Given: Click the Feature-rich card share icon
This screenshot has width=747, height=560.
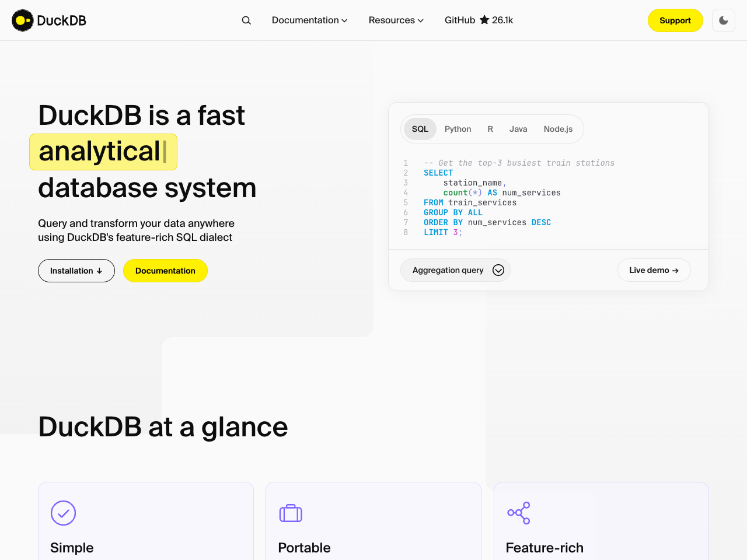Looking at the screenshot, I should 519,513.
